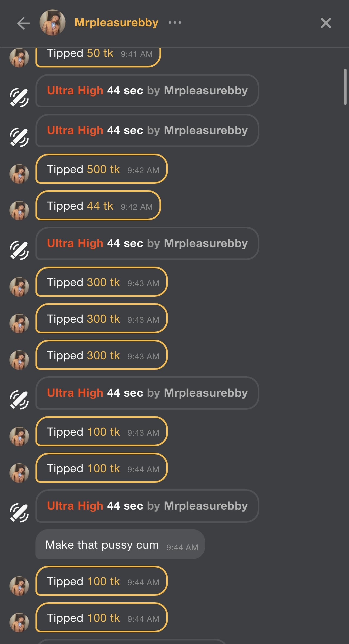Image resolution: width=349 pixels, height=644 pixels.
Task: Click toy icon above 'Make that pussy cum'
Action: pos(19,513)
